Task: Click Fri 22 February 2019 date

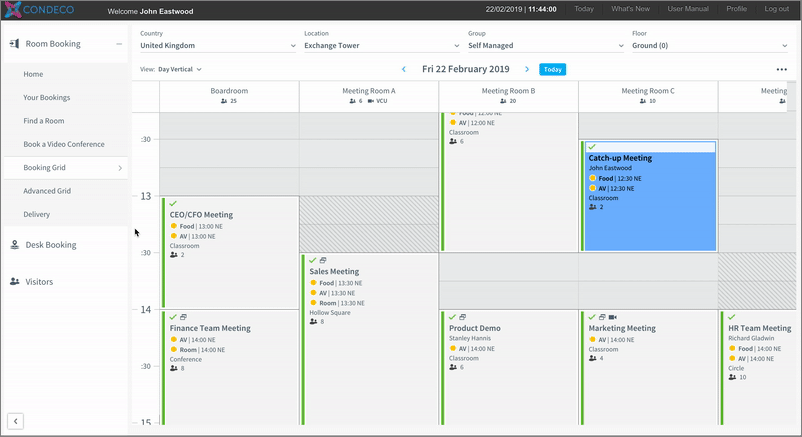Action: [x=465, y=69]
